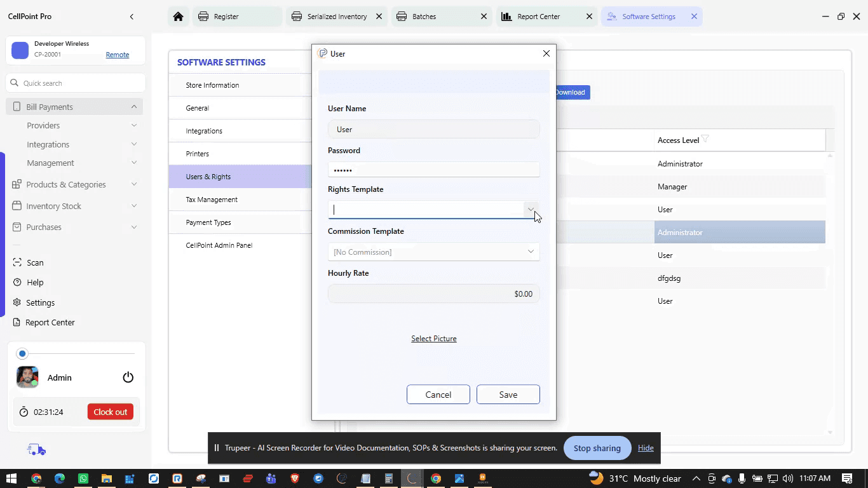Close the Serialized Inventory tab
The image size is (868, 488).
point(379,17)
